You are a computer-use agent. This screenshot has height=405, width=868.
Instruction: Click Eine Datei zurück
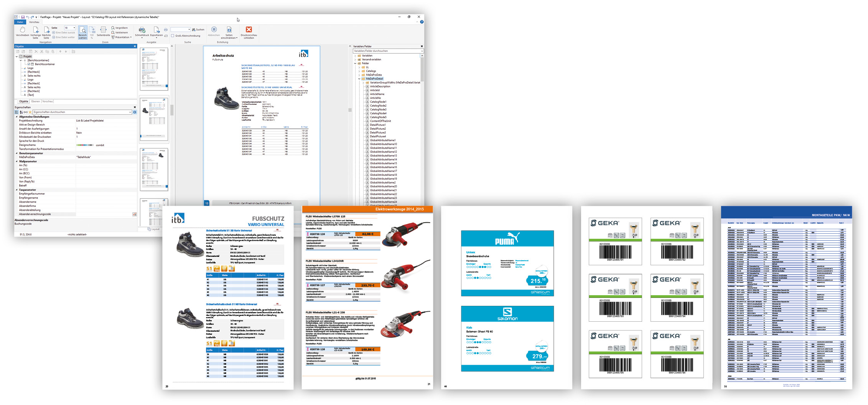pos(64,33)
